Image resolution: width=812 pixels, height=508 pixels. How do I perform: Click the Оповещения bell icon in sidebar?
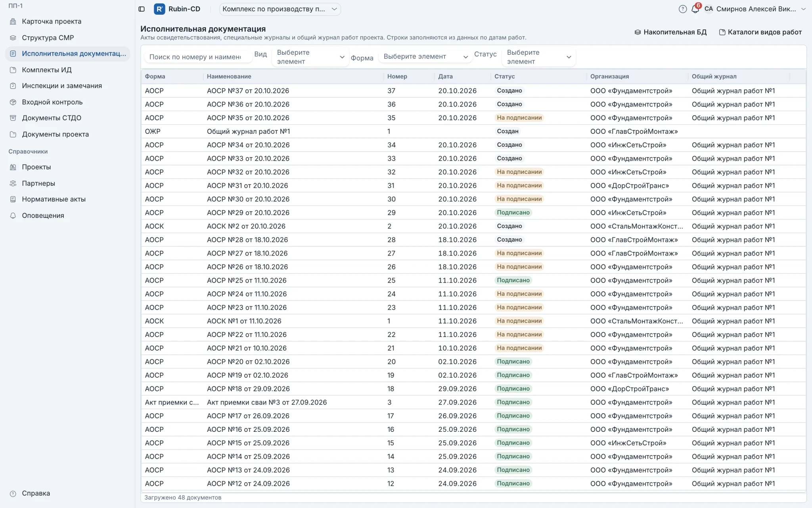(13, 216)
